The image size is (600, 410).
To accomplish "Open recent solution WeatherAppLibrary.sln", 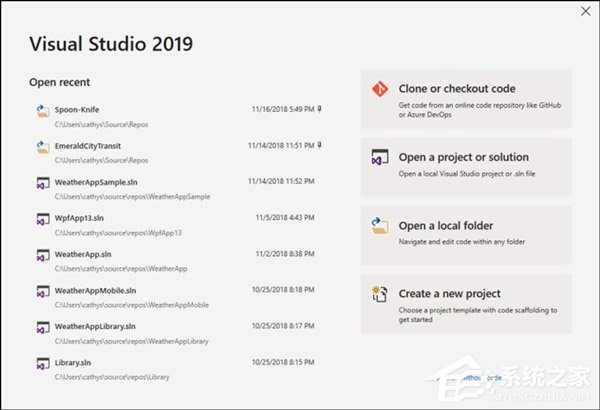I will pyautogui.click(x=177, y=333).
